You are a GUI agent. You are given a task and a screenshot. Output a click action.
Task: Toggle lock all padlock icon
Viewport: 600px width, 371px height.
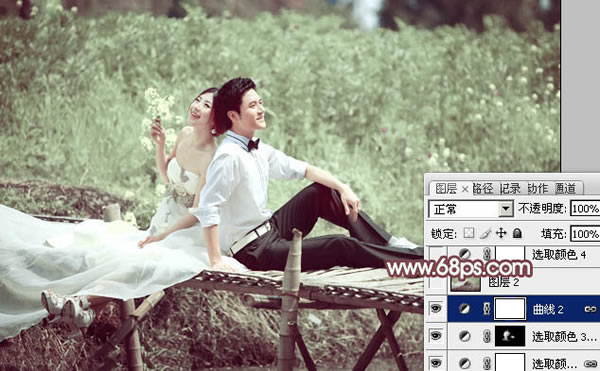(517, 233)
